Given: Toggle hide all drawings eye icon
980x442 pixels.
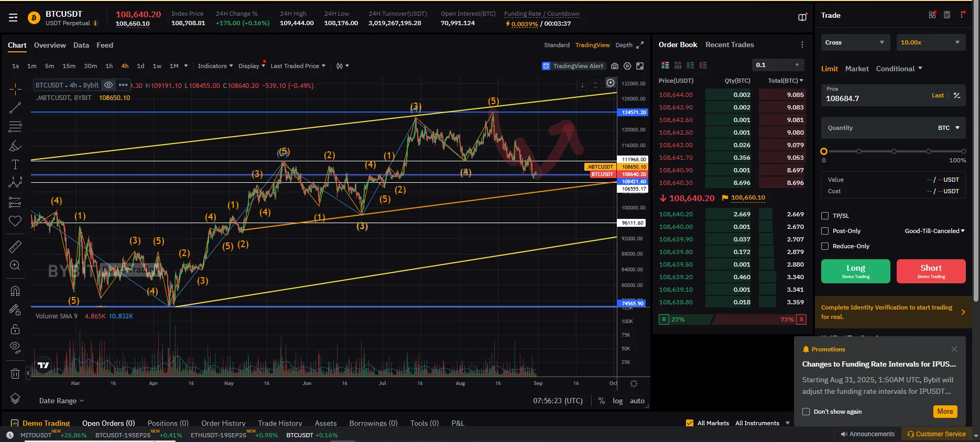Looking at the screenshot, I should click(15, 348).
